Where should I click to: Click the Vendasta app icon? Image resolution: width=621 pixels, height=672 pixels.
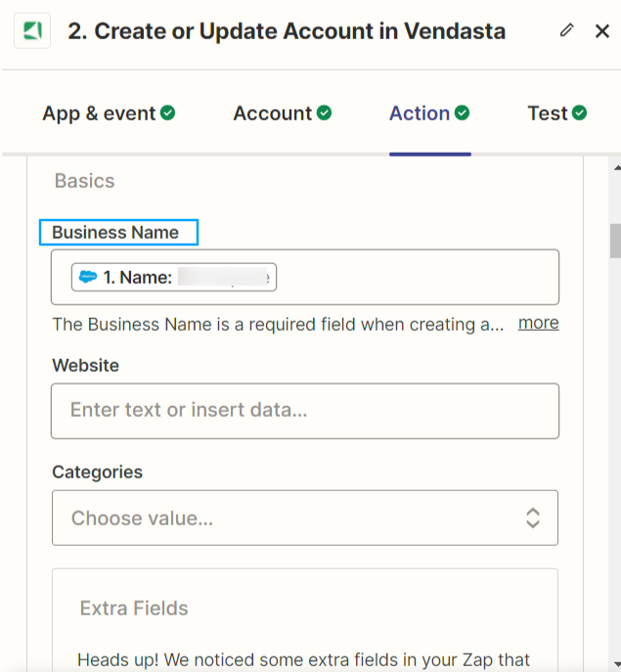(32, 31)
